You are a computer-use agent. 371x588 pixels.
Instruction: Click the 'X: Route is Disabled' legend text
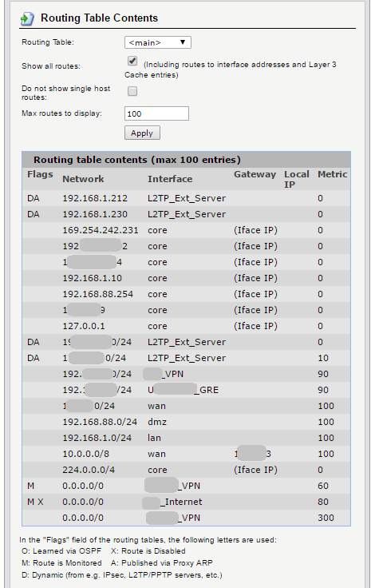coord(148,551)
